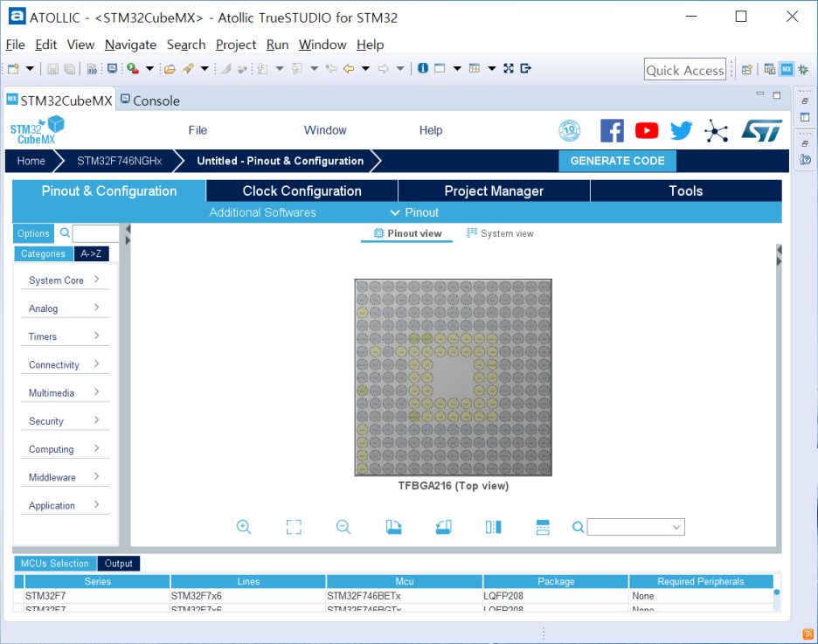
Task: Click the blue information toolbar icon
Action: 423,68
